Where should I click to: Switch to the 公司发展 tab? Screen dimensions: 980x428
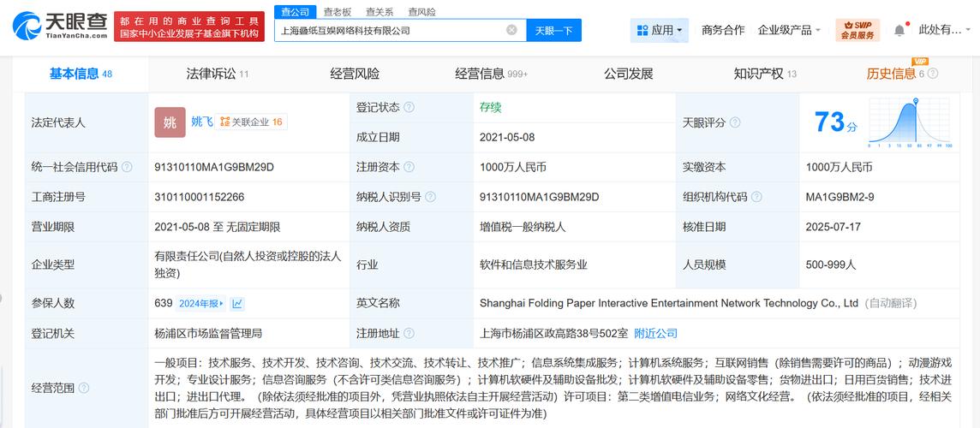(628, 74)
